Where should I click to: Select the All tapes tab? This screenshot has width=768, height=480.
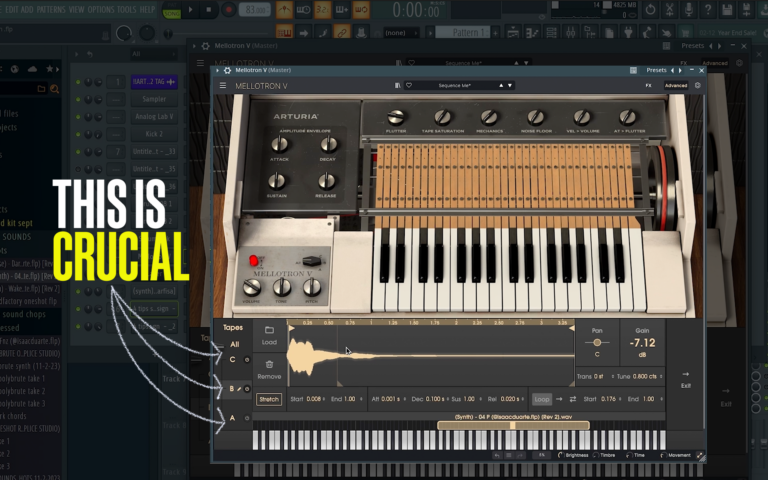point(234,344)
